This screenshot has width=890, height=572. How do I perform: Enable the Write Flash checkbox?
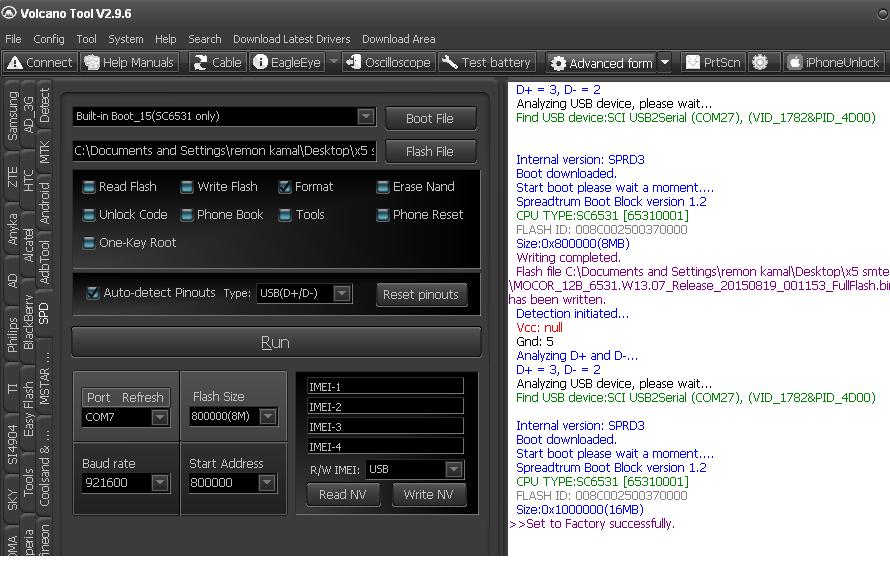tap(187, 187)
